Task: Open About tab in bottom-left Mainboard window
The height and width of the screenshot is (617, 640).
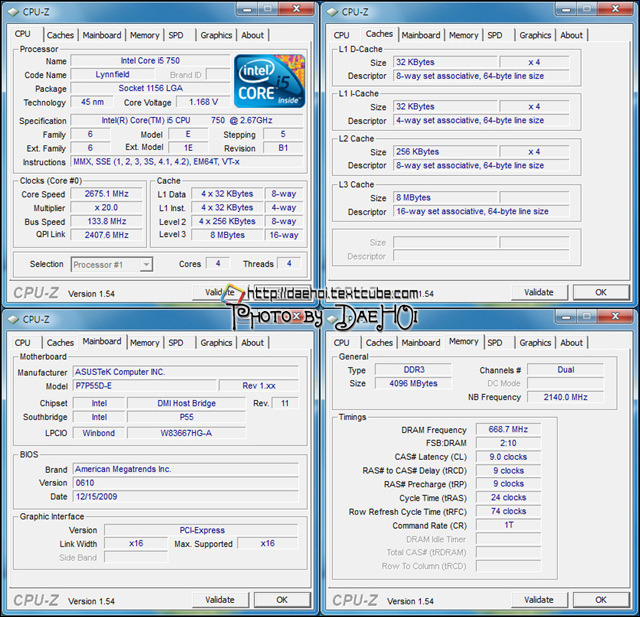Action: pos(252,343)
